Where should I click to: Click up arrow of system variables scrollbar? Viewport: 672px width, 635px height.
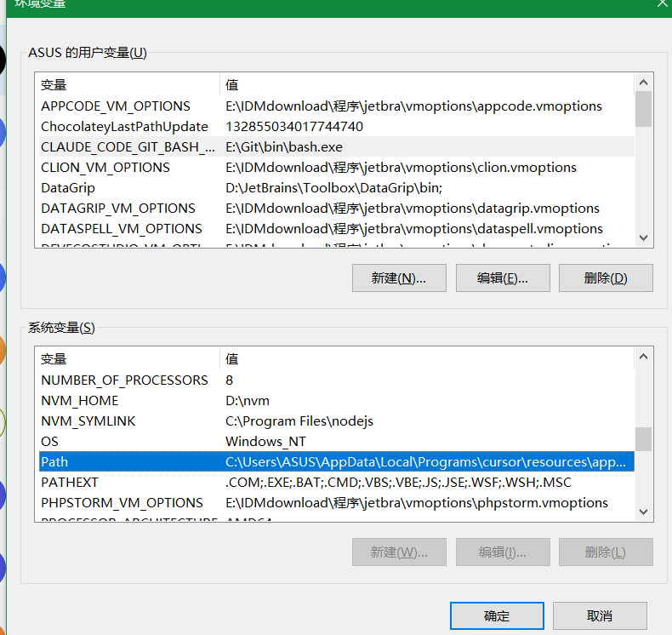pyautogui.click(x=644, y=355)
